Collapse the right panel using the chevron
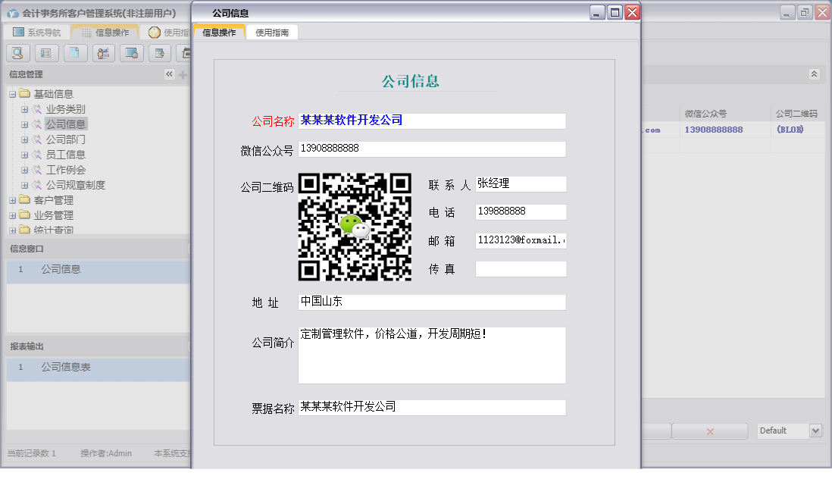 point(815,74)
